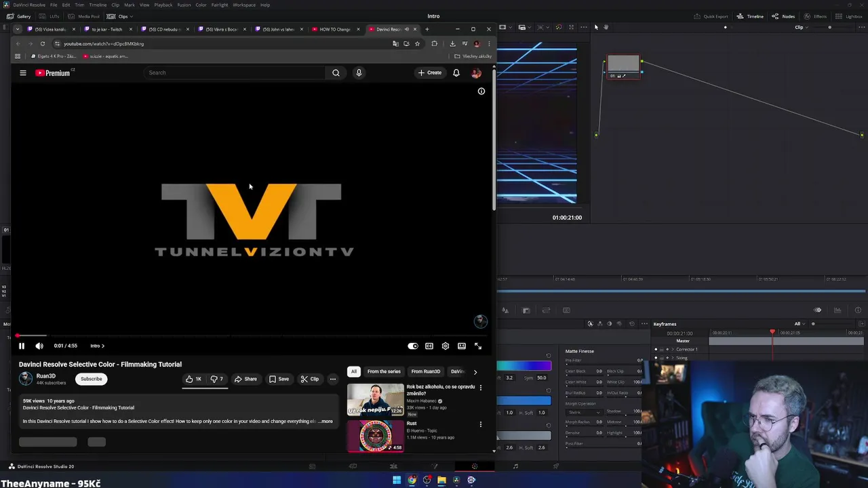Screen dimensions: 868x488
Task: Open DaVinci Resolve Playback menu
Action: pos(163,5)
